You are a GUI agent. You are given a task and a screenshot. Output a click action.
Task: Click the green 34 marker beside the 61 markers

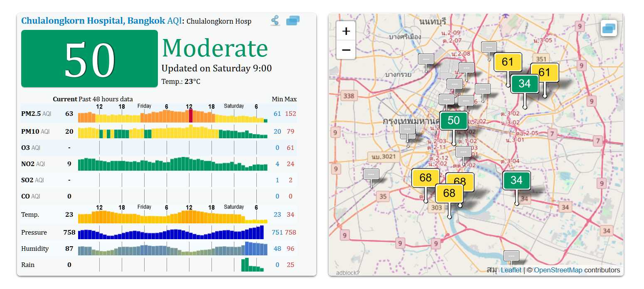tap(524, 84)
